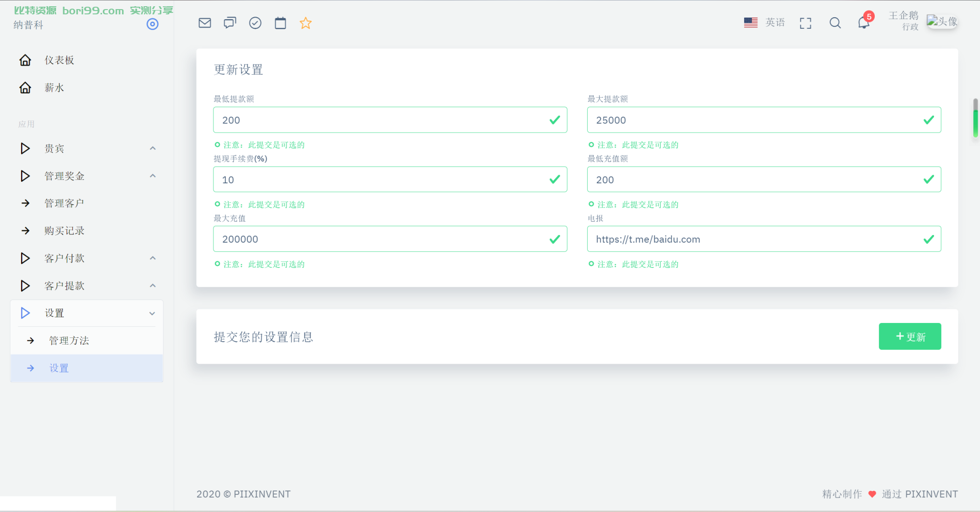Screen dimensions: 980x512
Task: Click the play icon beside 管理奖金
Action: (x=25, y=176)
